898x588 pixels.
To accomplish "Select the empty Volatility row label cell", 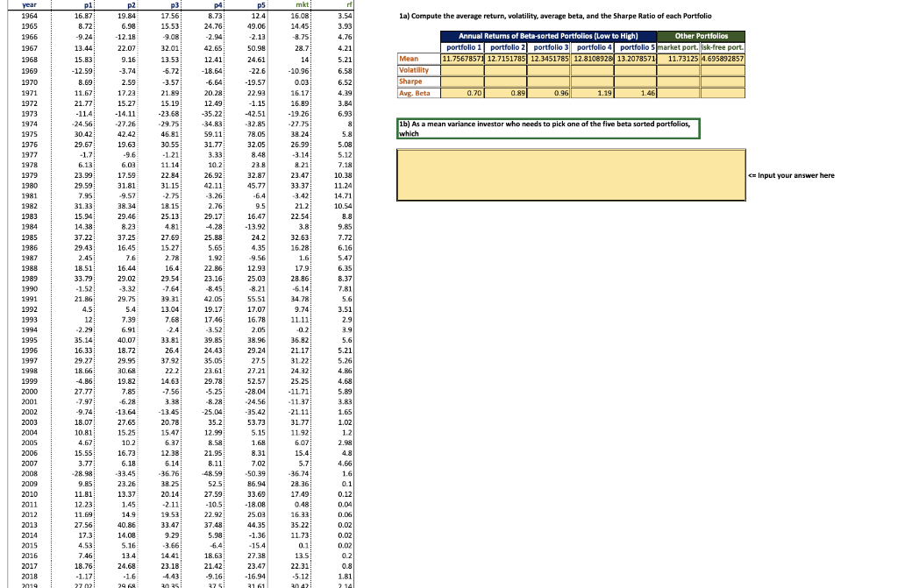I will click(409, 72).
